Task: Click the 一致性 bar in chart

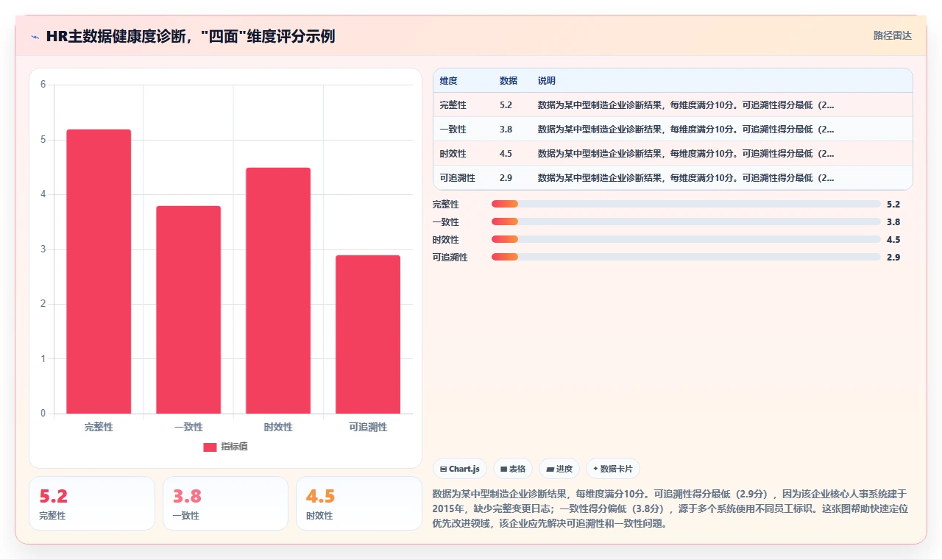Action: pyautogui.click(x=188, y=310)
